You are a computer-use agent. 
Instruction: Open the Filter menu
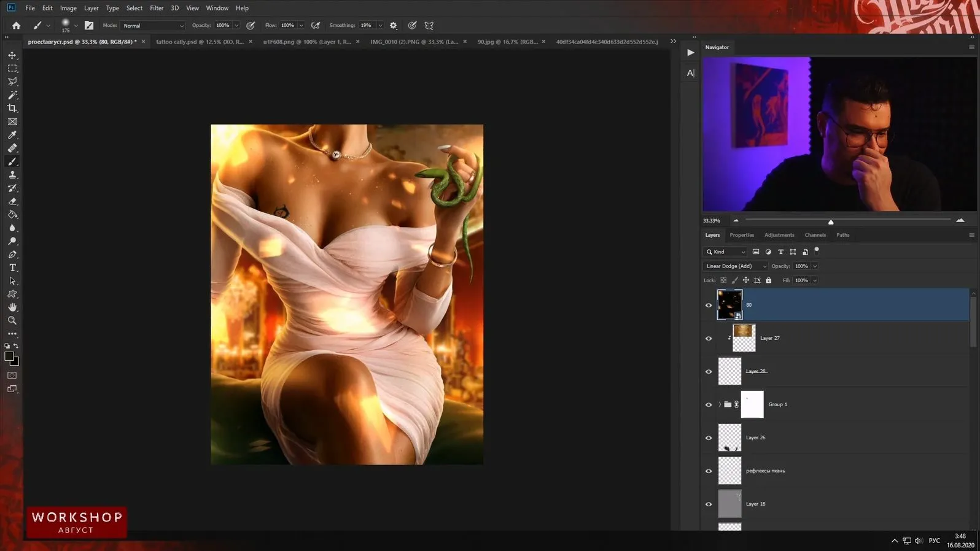coord(157,8)
